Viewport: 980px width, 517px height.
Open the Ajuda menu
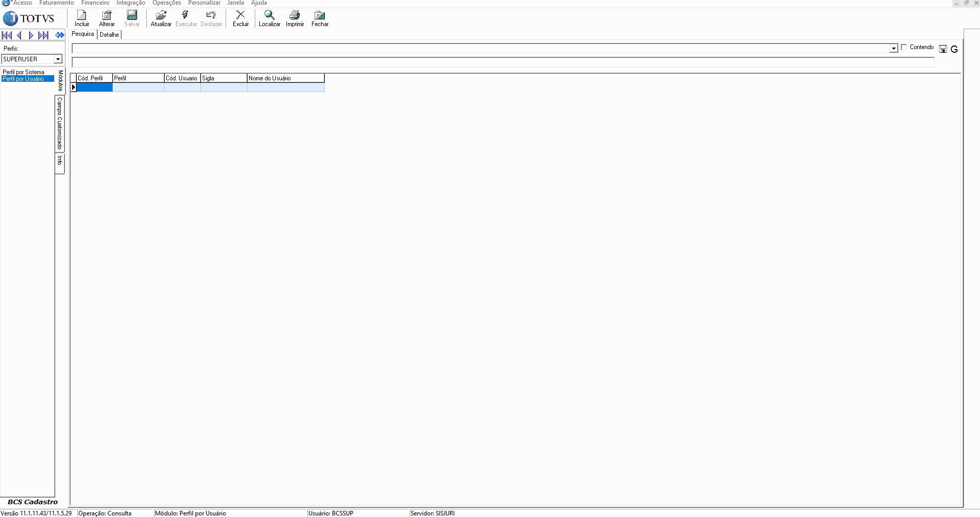tap(259, 3)
